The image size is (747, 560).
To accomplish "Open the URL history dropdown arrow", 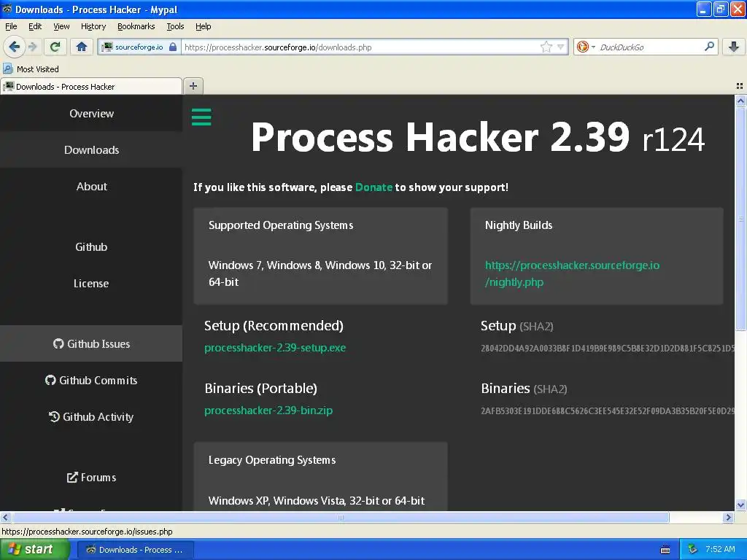I will click(561, 47).
